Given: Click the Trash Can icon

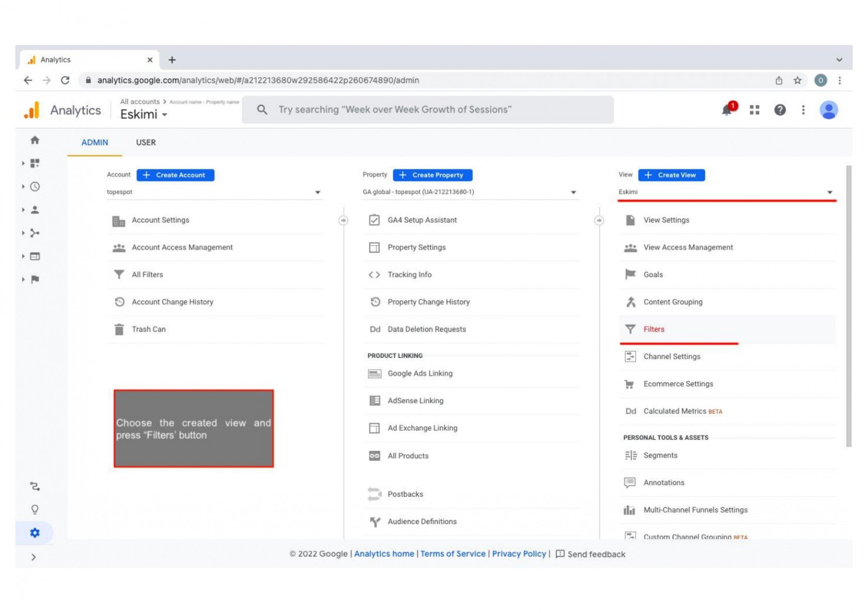Looking at the screenshot, I should (119, 329).
